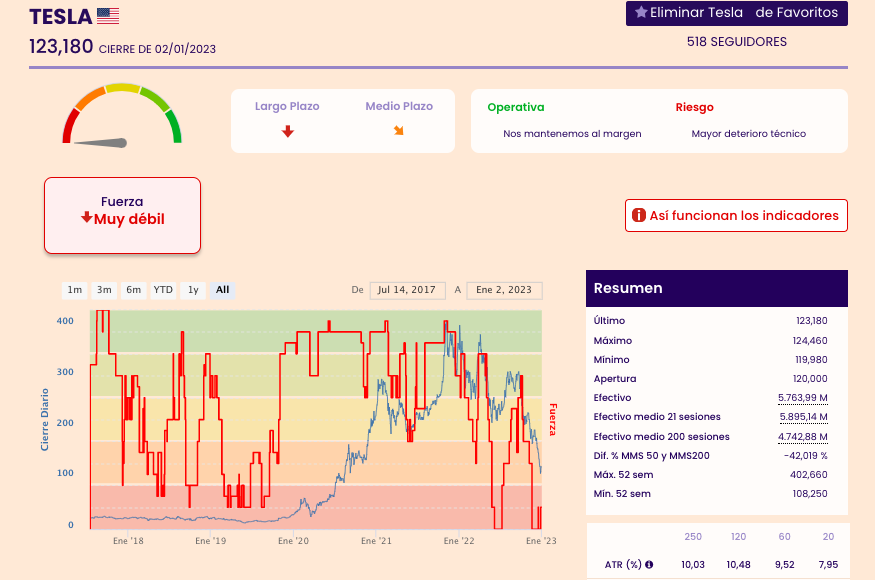
Task: Click the Largo Plazo label
Action: [287, 106]
